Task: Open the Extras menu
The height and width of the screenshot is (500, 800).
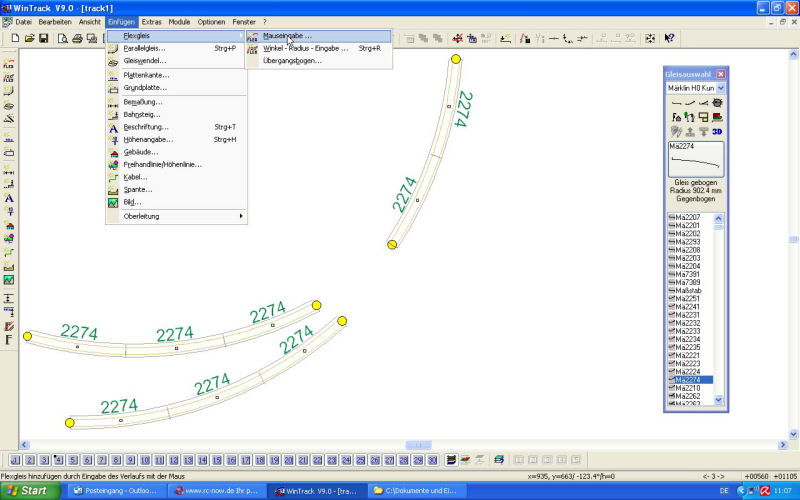Action: [151, 22]
